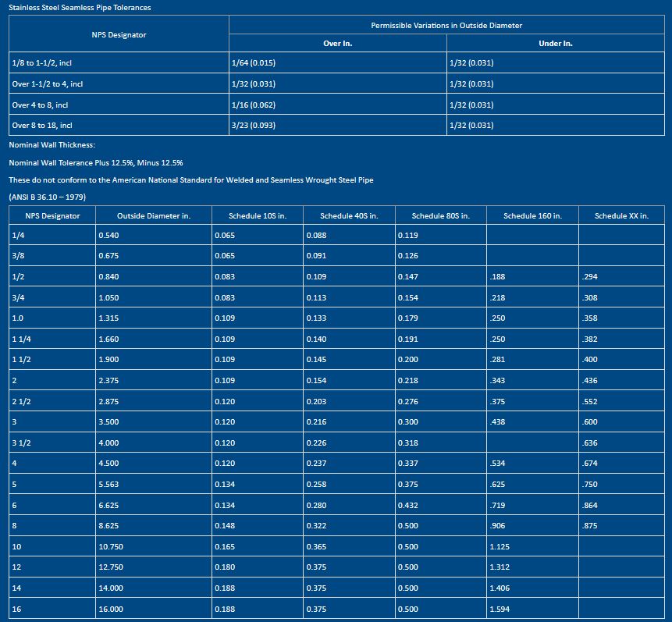Click the 'Under In.' header cell

(556, 44)
